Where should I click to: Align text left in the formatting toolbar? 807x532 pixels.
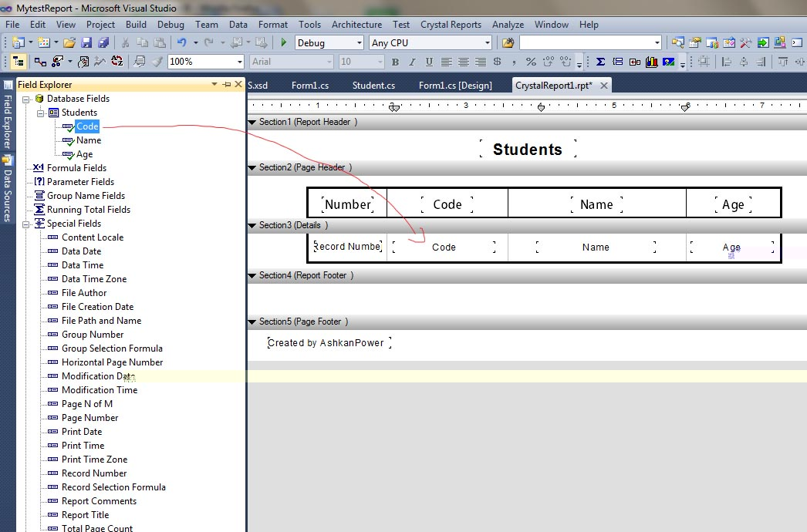pos(446,62)
